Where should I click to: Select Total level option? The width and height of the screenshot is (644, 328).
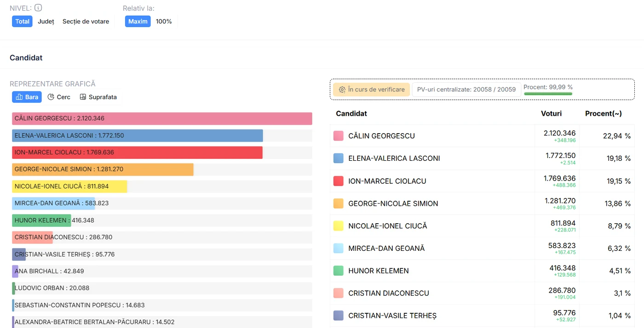(22, 21)
